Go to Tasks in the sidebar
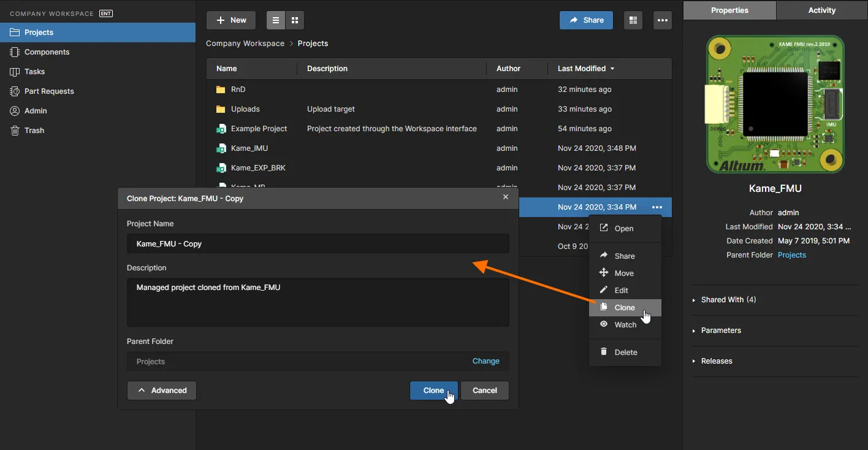Image resolution: width=868 pixels, height=450 pixels. [97, 72]
